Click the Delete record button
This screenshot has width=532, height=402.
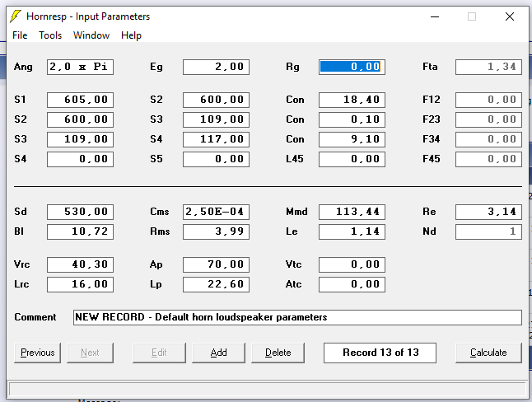(278, 353)
